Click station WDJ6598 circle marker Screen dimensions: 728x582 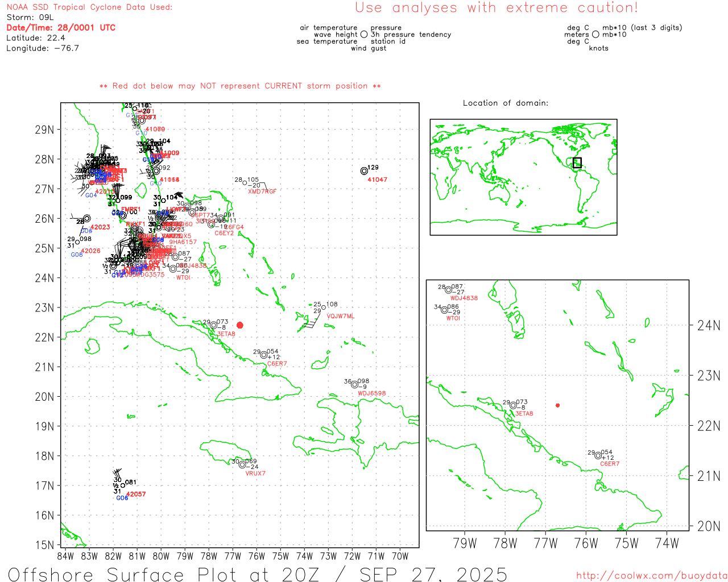[x=354, y=385]
